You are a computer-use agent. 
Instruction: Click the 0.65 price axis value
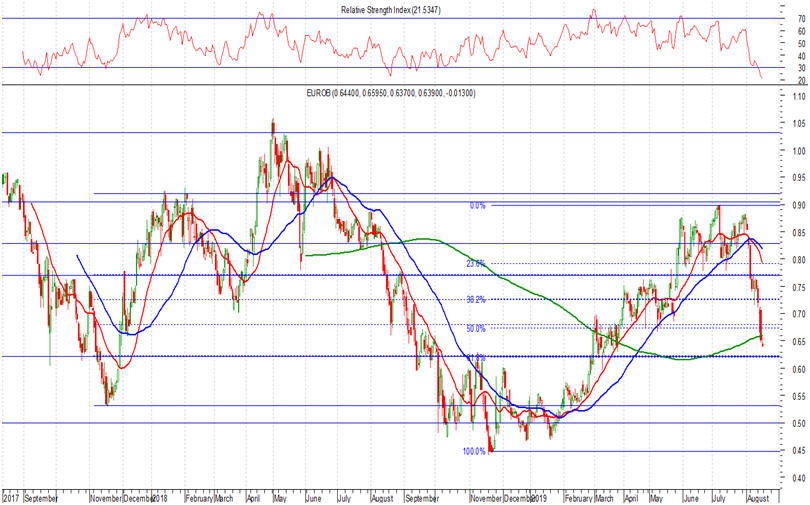point(798,341)
